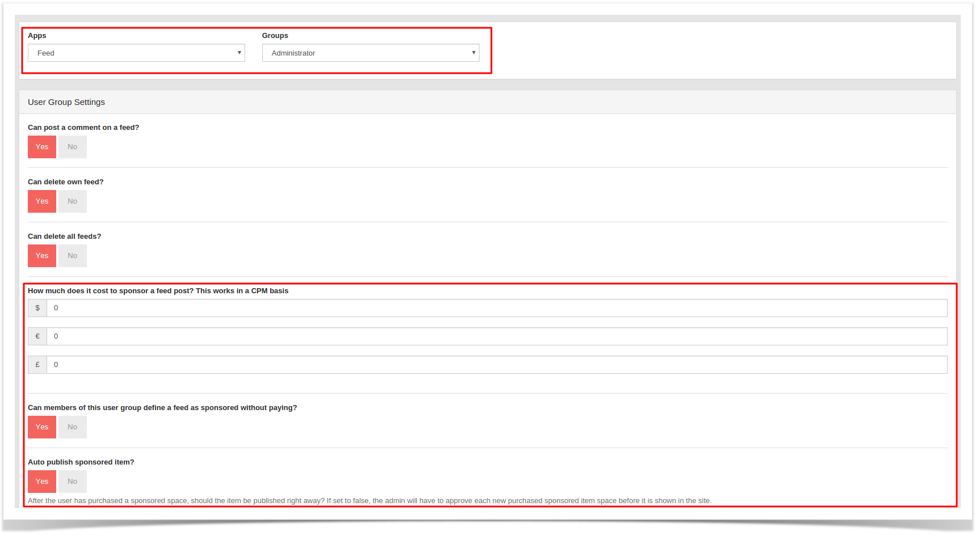Choose No for Can delete all feeds

pyautogui.click(x=73, y=256)
